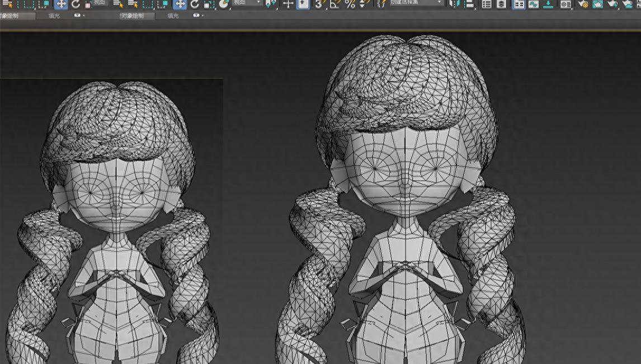Toggle Spinner Snap

(x=364, y=4)
